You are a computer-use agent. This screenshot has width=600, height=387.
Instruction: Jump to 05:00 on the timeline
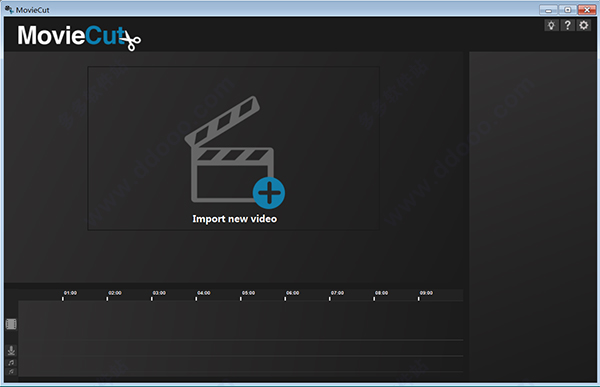pyautogui.click(x=248, y=293)
